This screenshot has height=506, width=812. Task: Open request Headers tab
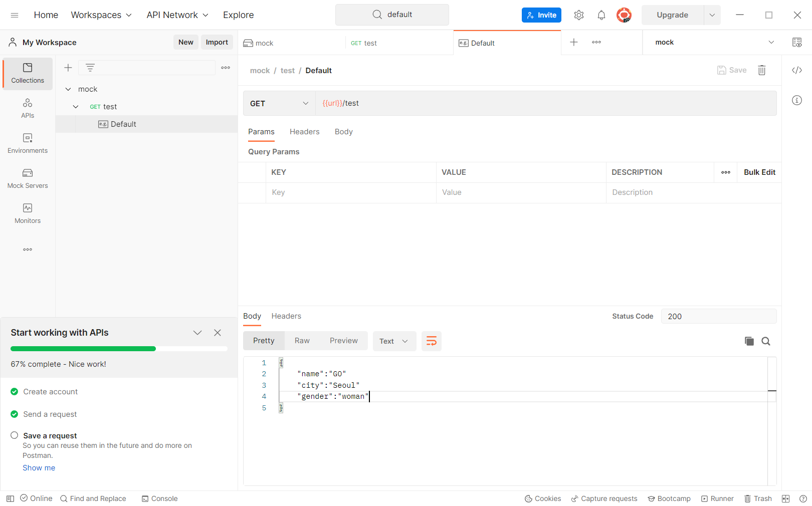coord(305,132)
